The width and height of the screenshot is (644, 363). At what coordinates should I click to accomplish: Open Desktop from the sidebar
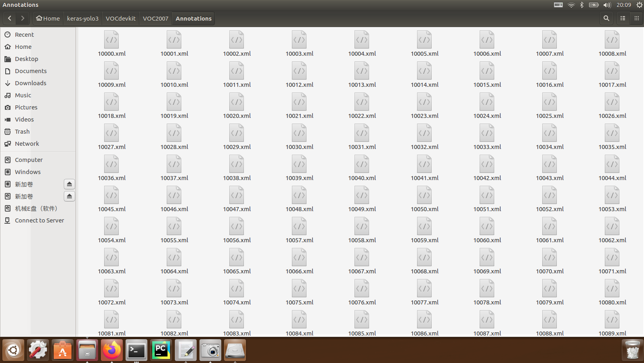[38, 59]
